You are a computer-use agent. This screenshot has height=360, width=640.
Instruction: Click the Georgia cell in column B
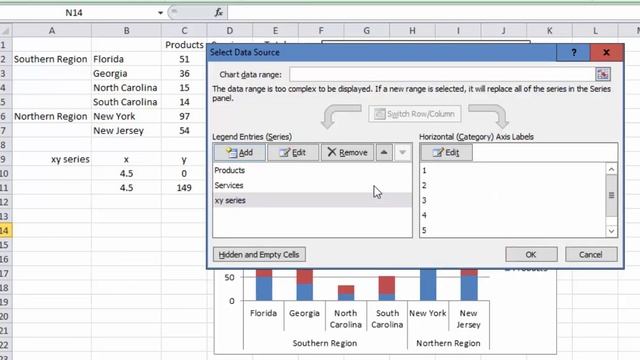127,73
